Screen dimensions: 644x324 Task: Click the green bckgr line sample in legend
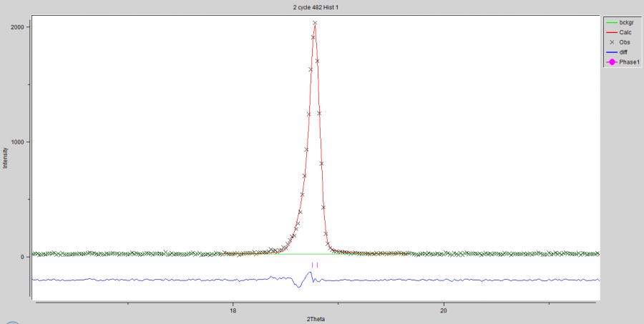coord(612,22)
